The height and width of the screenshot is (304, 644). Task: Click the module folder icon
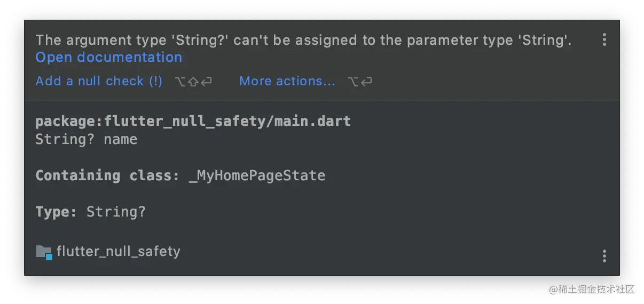coord(44,252)
